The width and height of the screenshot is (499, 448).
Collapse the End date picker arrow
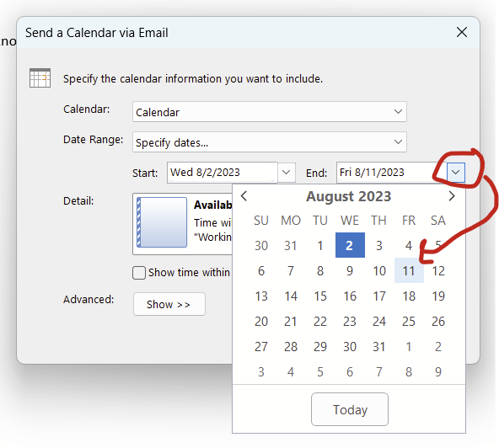tap(456, 173)
